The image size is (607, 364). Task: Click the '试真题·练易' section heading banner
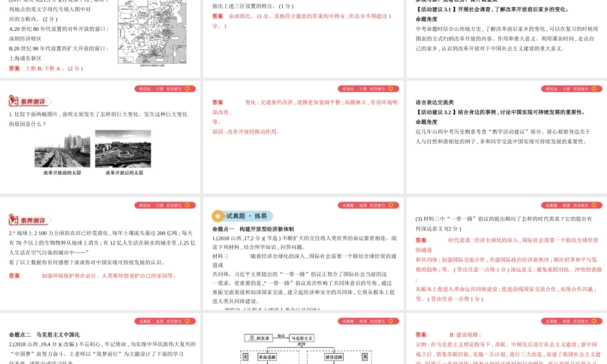242,216
